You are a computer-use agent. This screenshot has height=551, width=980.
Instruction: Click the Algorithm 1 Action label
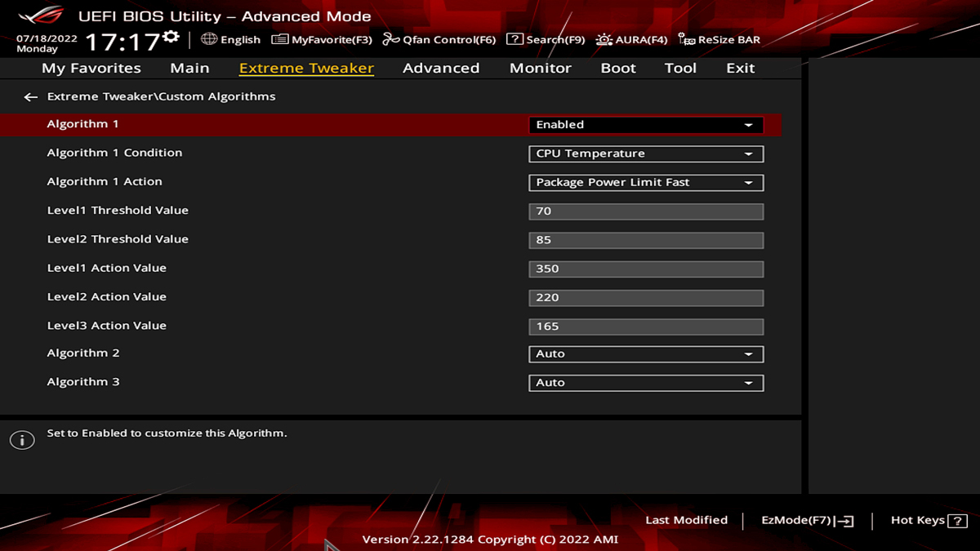coord(105,181)
